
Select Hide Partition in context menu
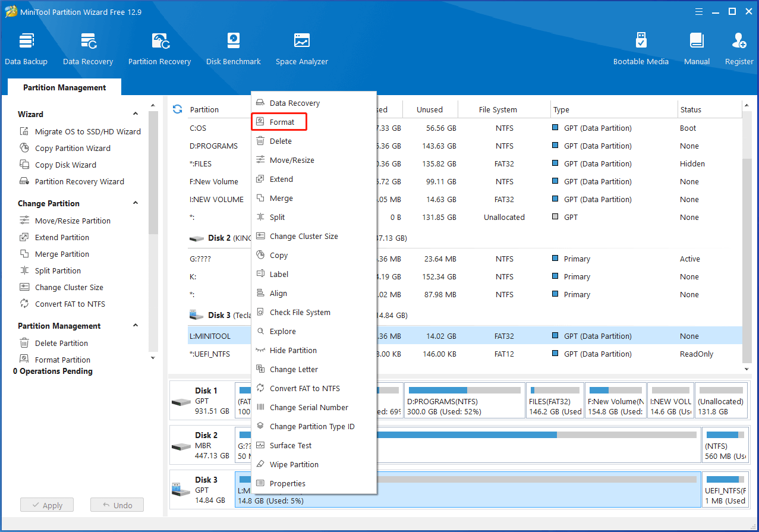click(314, 350)
